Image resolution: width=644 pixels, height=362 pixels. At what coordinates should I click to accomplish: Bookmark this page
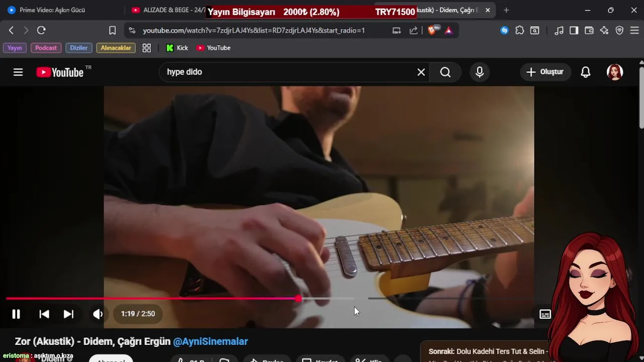[112, 30]
